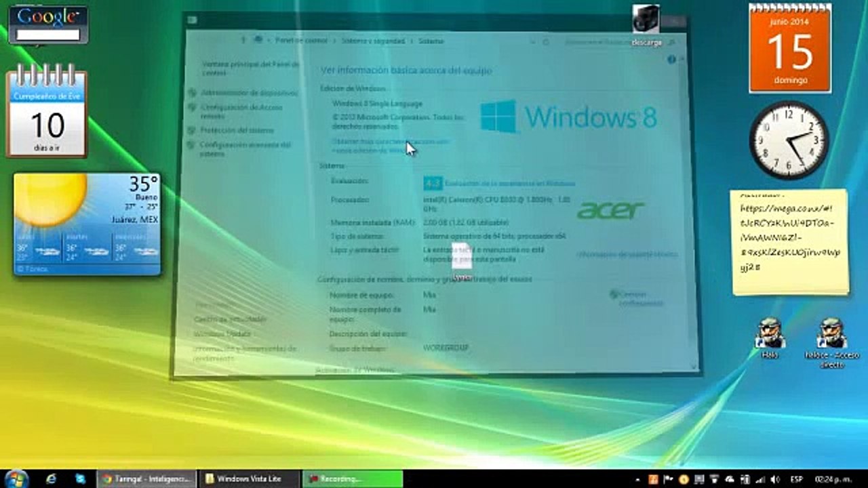Click the Windows 8 logo
The height and width of the screenshot is (488, 868).
point(568,117)
